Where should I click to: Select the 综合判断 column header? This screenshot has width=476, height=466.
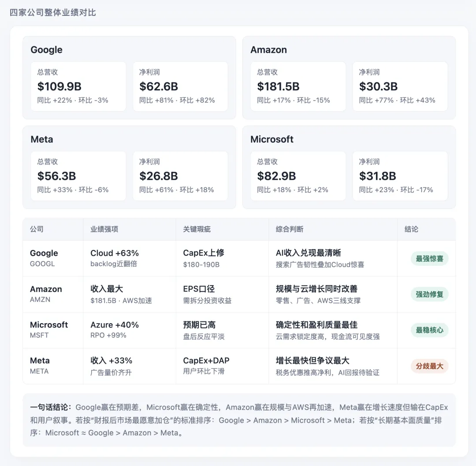coord(290,229)
